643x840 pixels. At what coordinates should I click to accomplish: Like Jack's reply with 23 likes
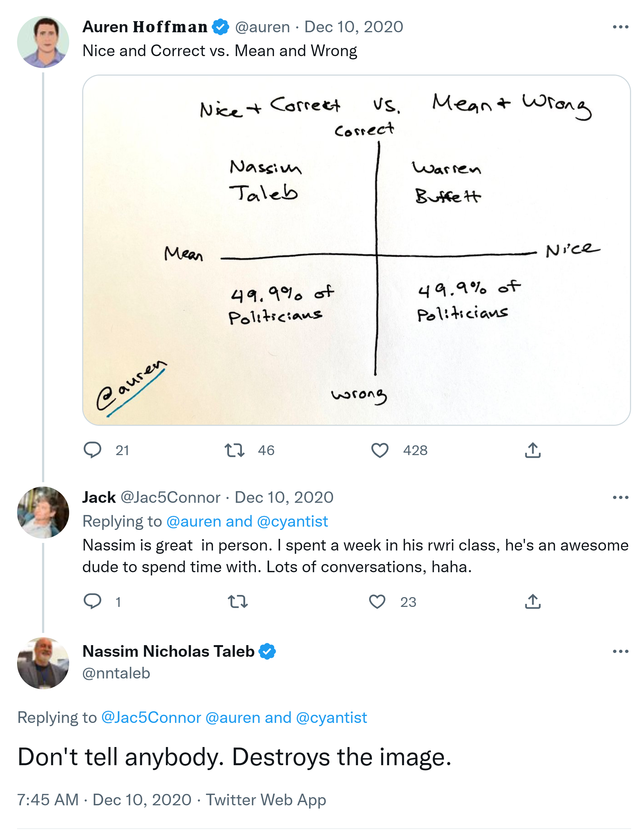tap(377, 601)
